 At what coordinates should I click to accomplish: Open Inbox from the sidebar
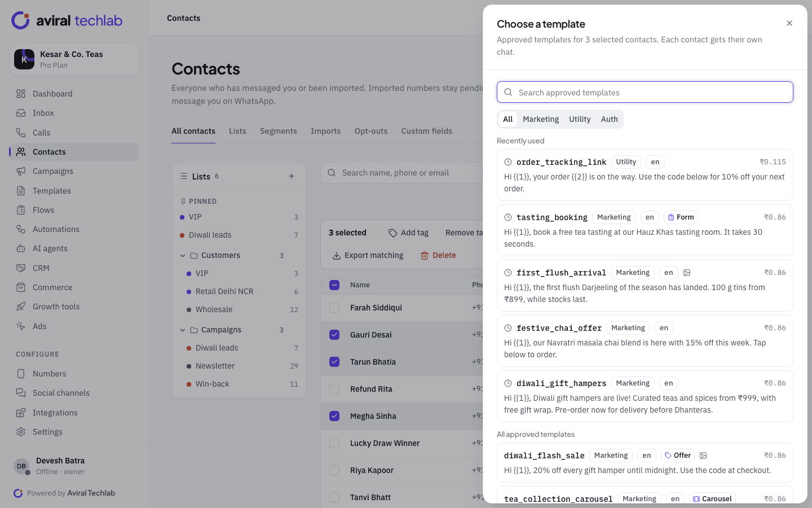click(x=74, y=113)
